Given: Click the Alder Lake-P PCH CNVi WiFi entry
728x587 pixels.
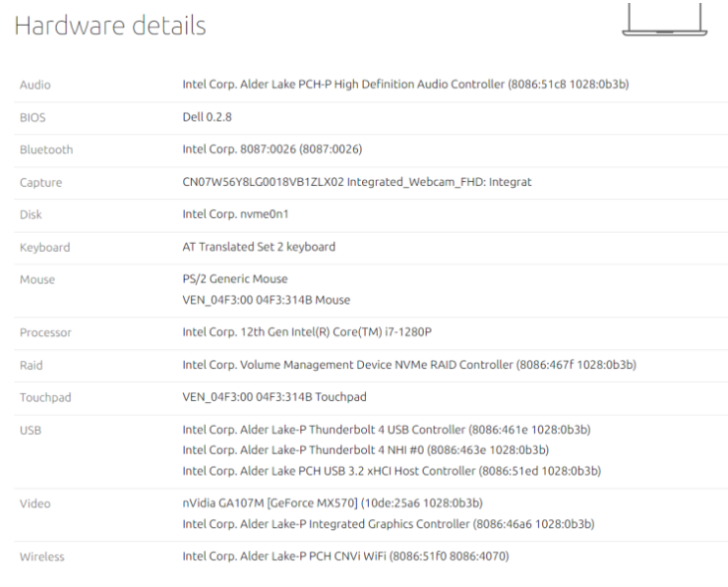Looking at the screenshot, I should tap(345, 557).
